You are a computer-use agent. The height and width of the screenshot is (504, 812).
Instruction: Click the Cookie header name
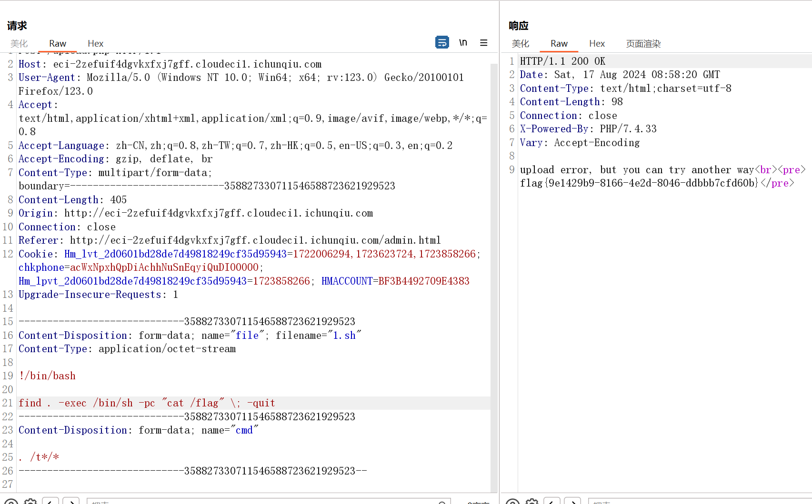[35, 254]
